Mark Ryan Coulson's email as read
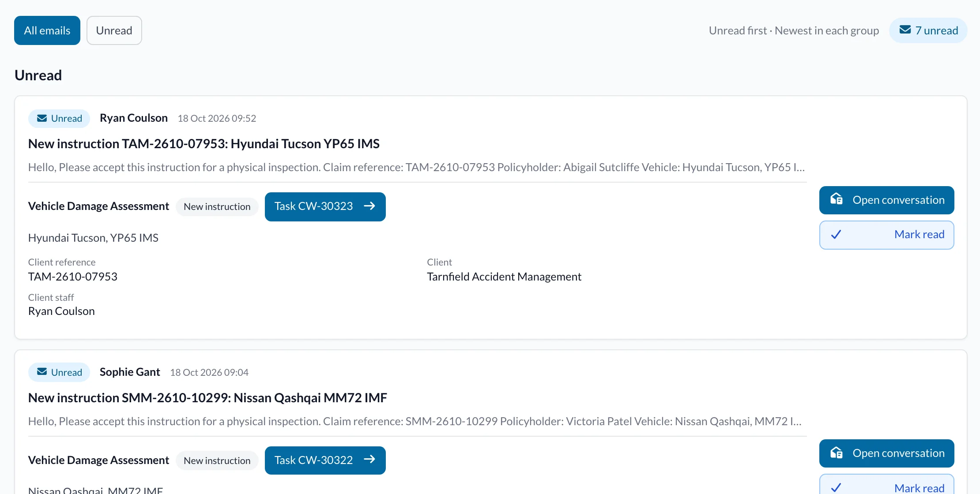The image size is (980, 494). tap(886, 235)
